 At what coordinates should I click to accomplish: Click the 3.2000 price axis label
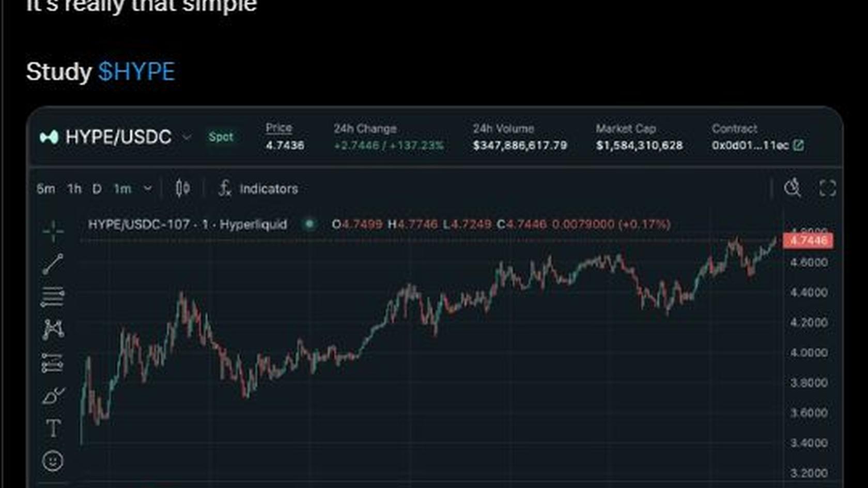[x=809, y=473]
